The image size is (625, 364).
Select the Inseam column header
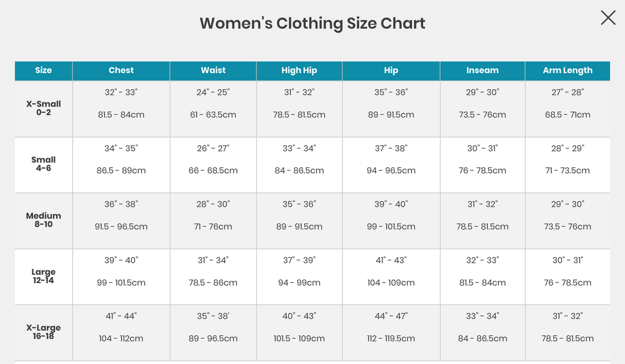click(482, 71)
